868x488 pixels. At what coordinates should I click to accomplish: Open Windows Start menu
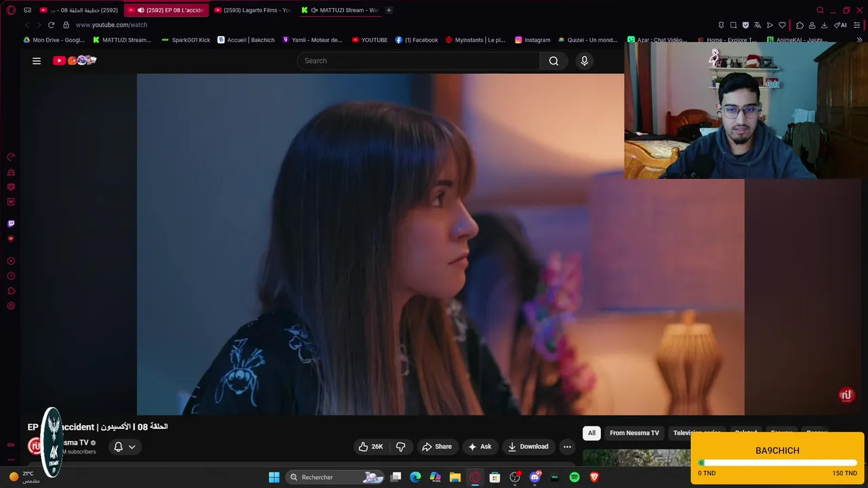274,477
